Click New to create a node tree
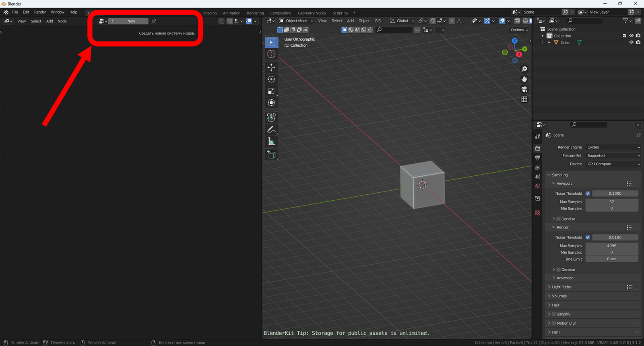 click(x=131, y=21)
